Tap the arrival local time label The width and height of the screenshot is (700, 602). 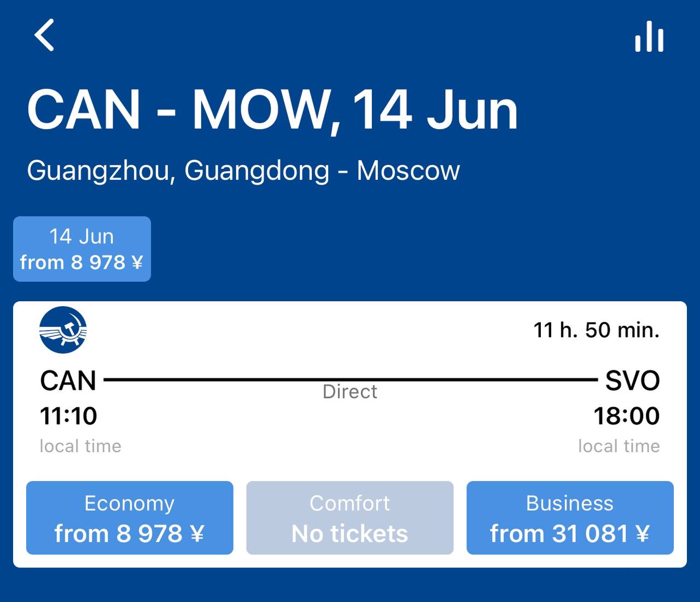[x=619, y=446]
